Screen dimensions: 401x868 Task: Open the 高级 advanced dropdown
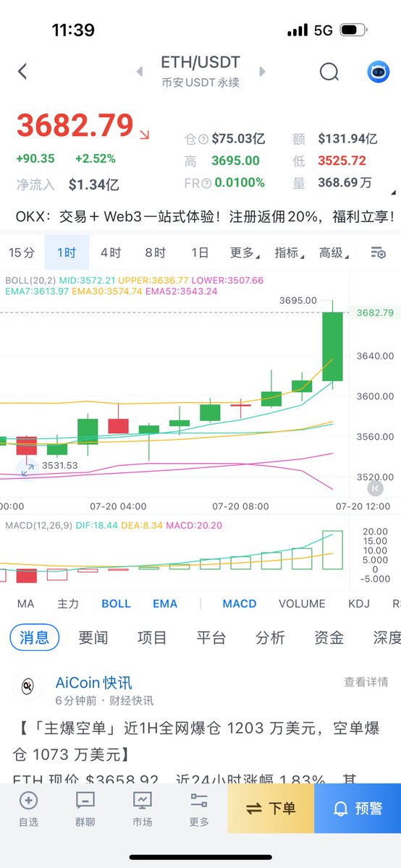[x=333, y=252]
